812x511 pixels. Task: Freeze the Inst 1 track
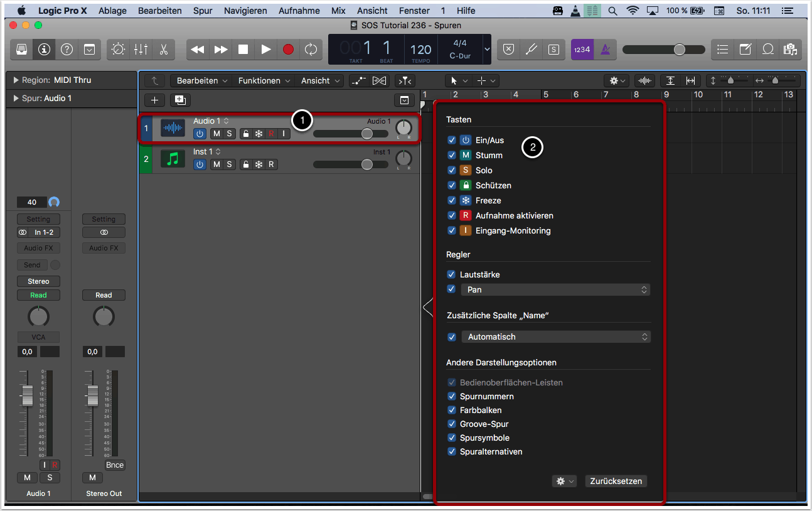click(258, 164)
